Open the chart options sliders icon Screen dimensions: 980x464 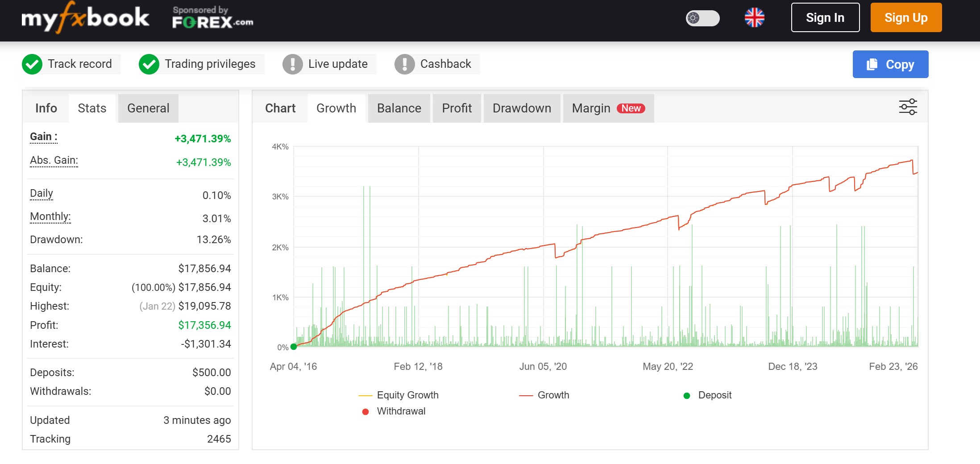click(908, 107)
